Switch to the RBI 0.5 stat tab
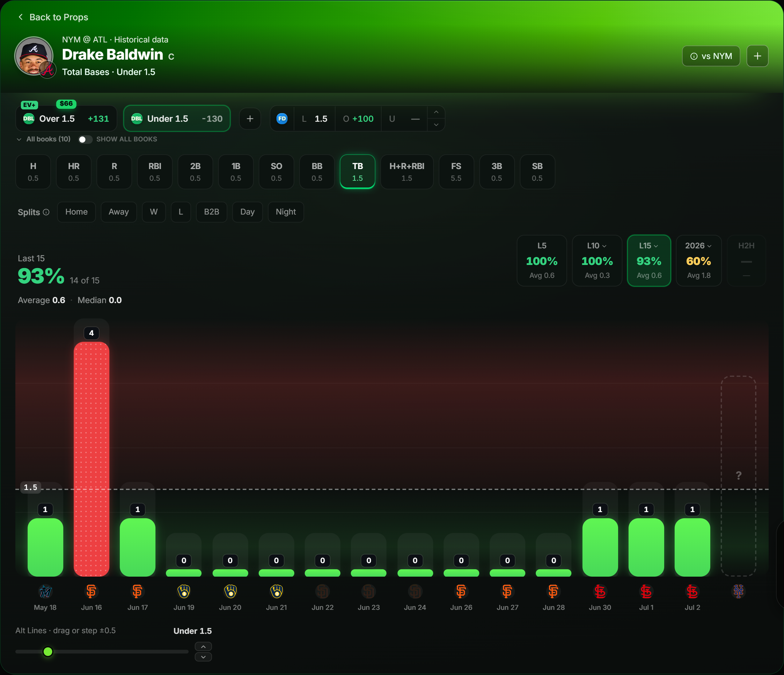Screen dimensions: 784x675 coord(155,172)
